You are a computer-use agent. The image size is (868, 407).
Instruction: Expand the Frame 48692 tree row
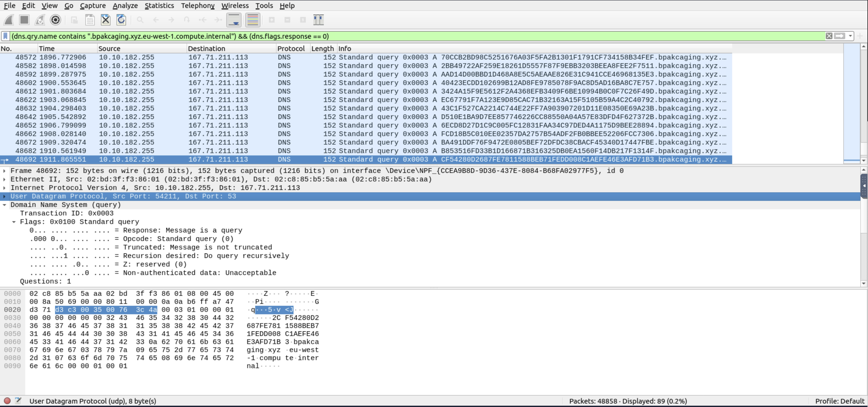tap(4, 171)
